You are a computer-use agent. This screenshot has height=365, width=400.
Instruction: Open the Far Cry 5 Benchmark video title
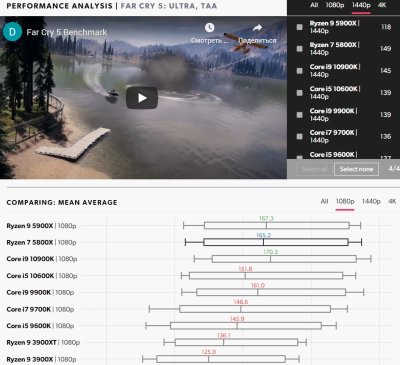pos(67,32)
